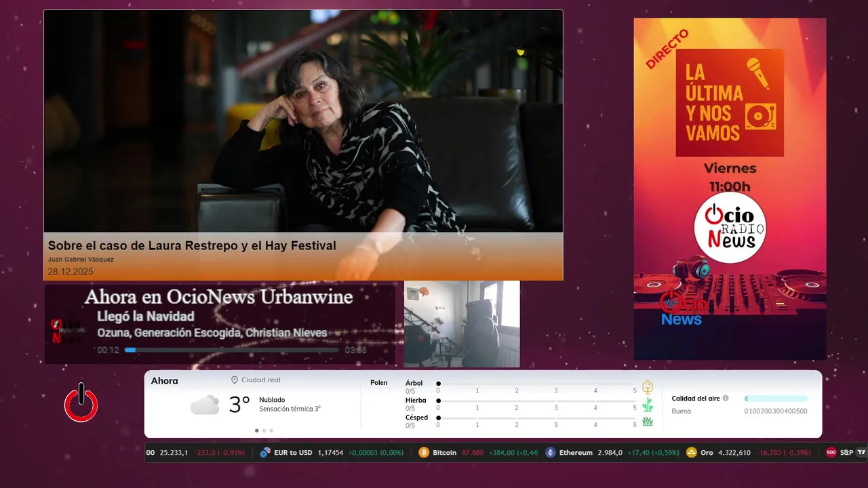Click the Césped lawn pollen icon

pos(648,422)
